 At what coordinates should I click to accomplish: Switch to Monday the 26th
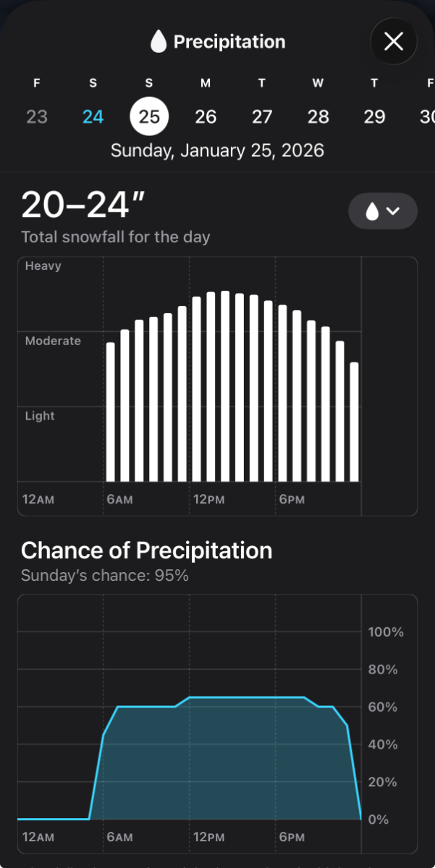click(206, 116)
